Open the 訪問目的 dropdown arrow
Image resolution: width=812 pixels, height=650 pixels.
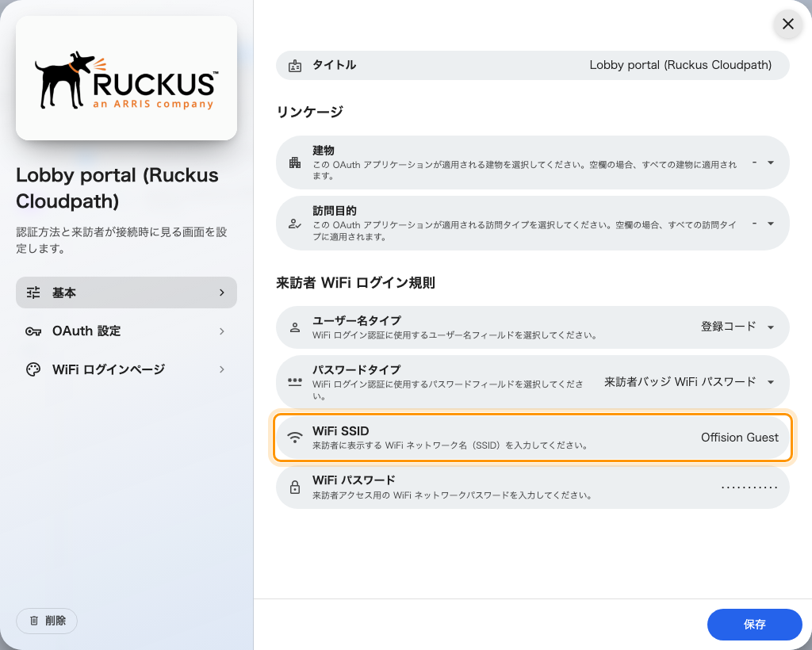coord(771,224)
